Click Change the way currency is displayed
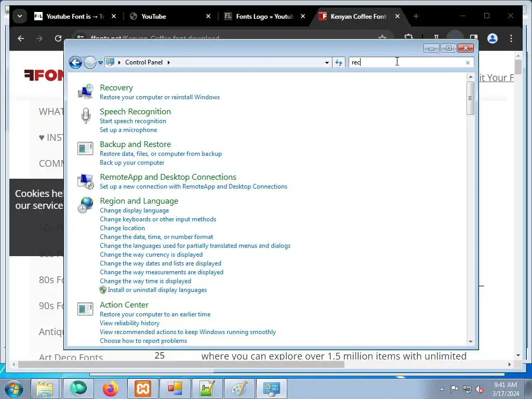The image size is (532, 399). (151, 255)
